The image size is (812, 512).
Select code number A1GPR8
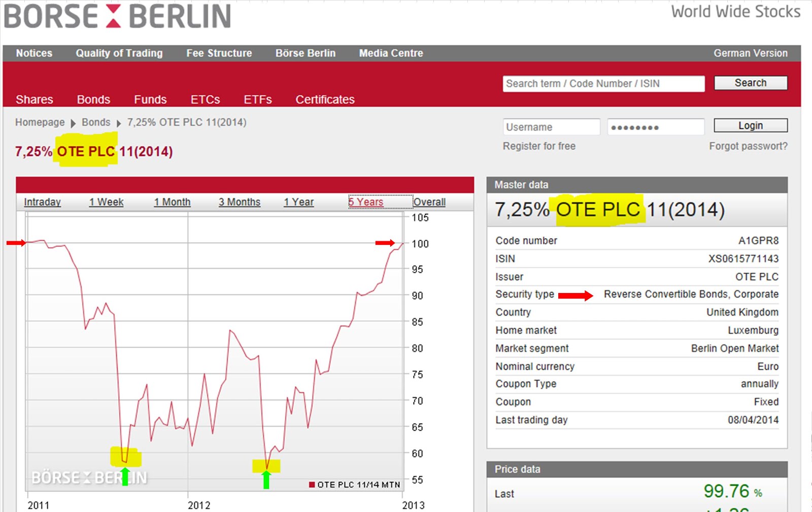758,240
